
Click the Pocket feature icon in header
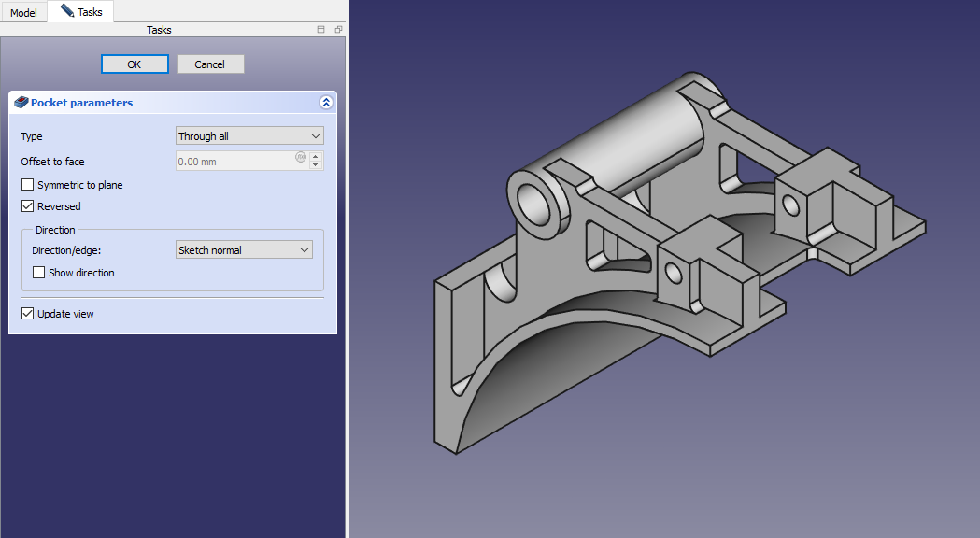point(21,103)
